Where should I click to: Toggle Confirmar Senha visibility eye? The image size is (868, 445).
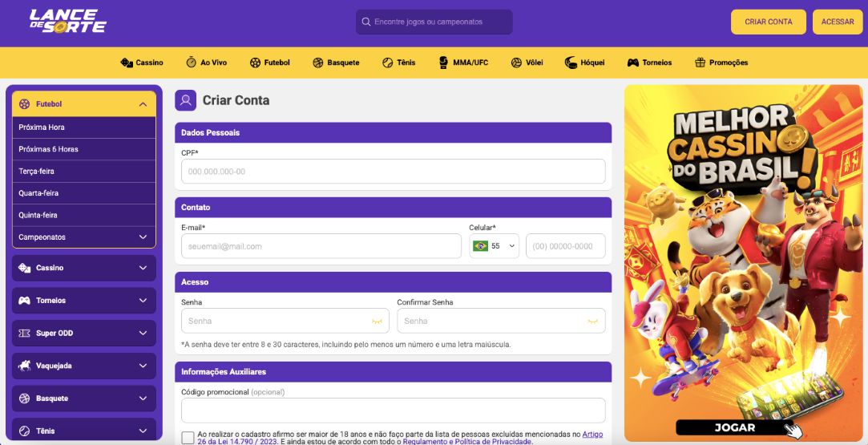593,321
